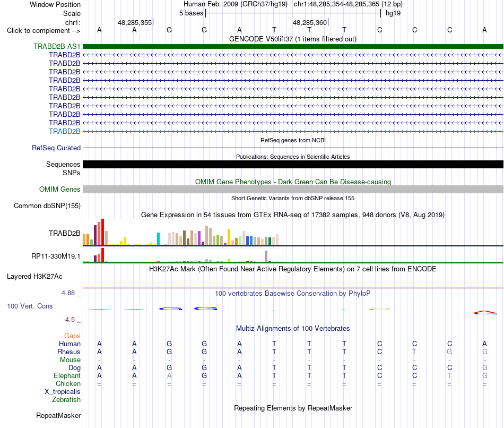
Task: Click the tall gray bar in RP11-330M19.1 chart
Action: [x=266, y=256]
